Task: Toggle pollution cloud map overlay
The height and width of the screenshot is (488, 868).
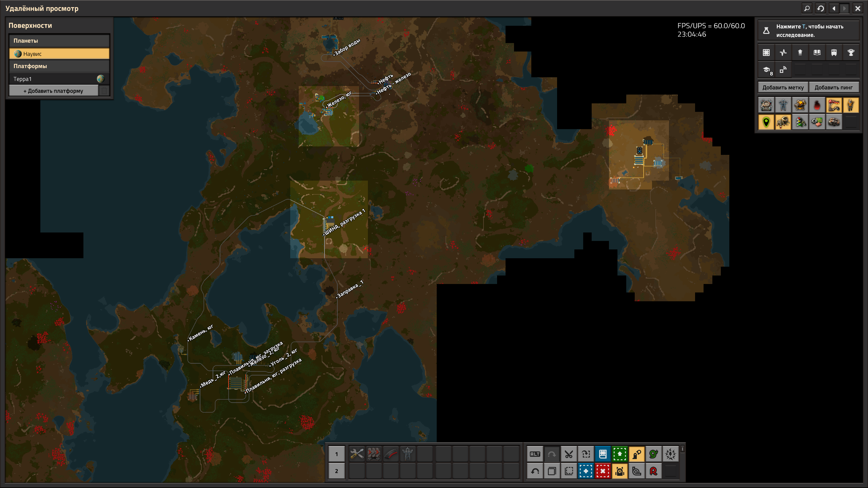Action: coord(817,105)
